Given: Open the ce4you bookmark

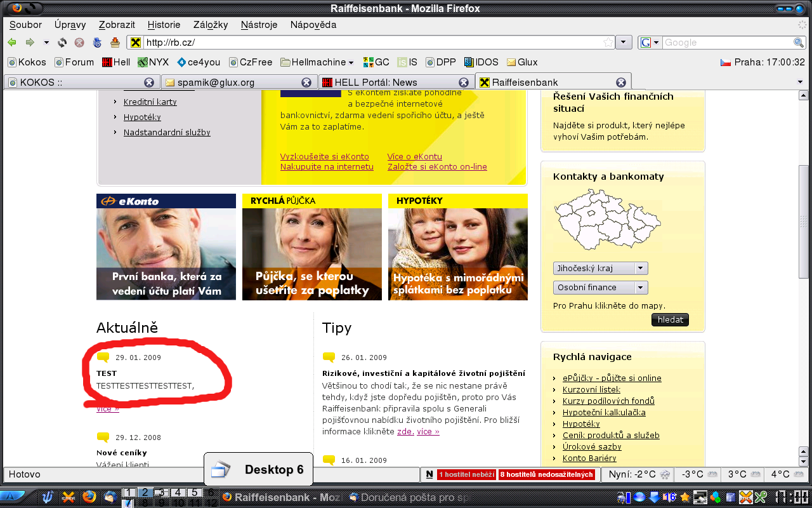Looking at the screenshot, I should coord(199,62).
